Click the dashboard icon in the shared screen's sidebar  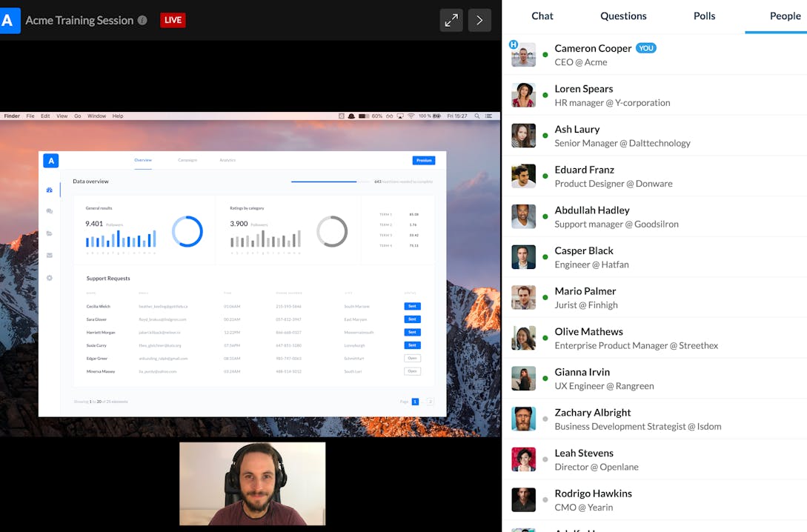(50, 190)
